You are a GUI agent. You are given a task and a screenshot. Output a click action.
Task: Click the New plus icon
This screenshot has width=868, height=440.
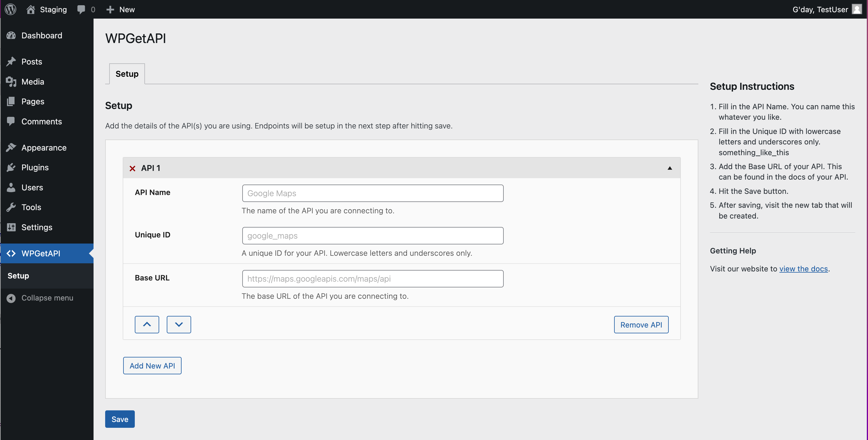(110, 9)
